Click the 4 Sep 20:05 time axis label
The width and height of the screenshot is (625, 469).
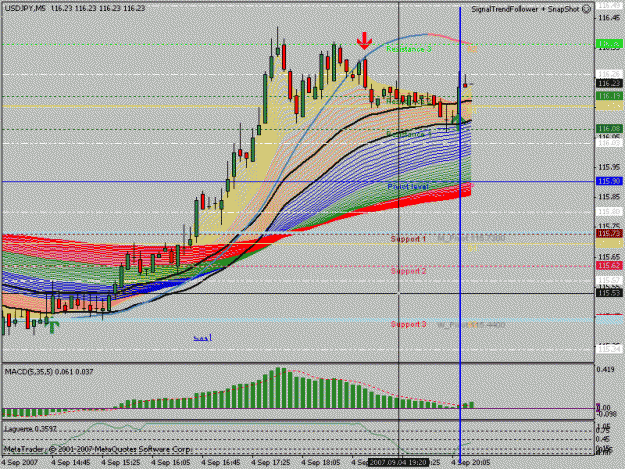coord(470,463)
